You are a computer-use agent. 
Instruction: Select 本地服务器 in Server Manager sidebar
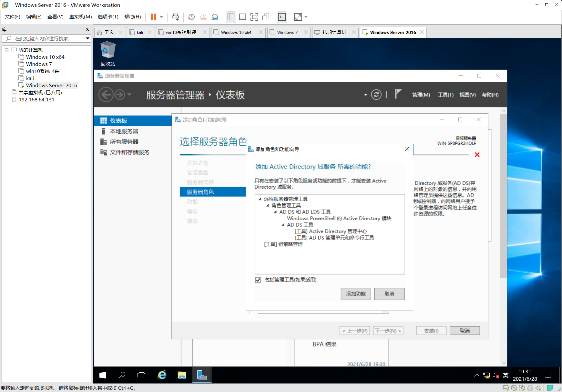[133, 131]
